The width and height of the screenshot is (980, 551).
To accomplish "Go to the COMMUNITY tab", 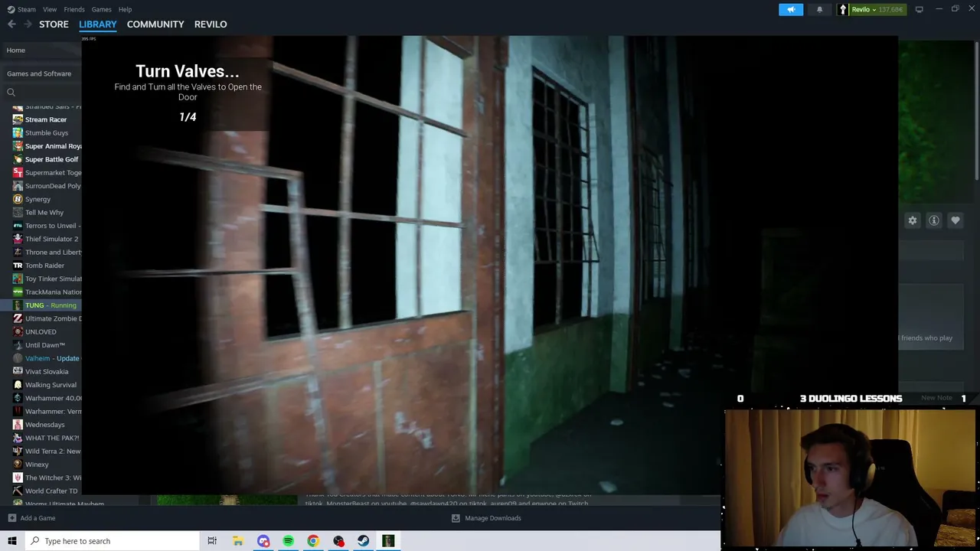I will click(155, 24).
